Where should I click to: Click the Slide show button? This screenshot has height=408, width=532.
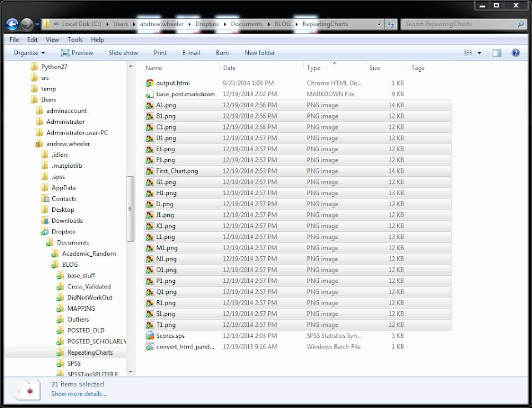pos(123,53)
